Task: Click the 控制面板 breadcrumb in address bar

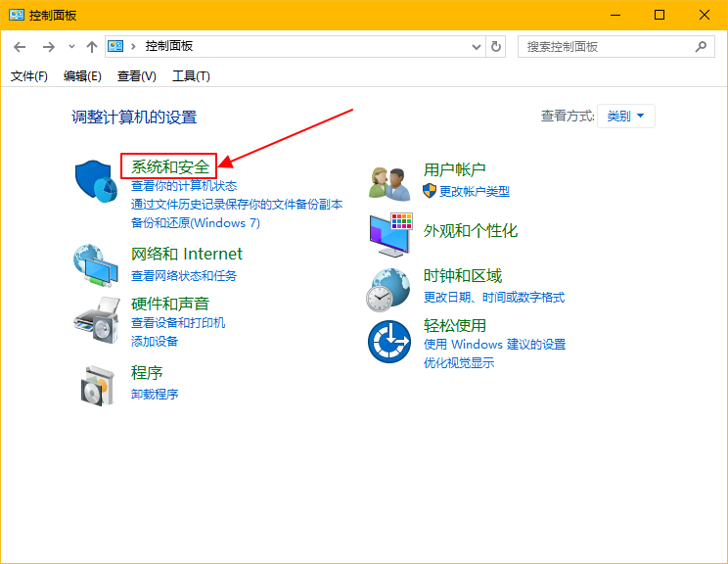Action: pyautogui.click(x=169, y=46)
